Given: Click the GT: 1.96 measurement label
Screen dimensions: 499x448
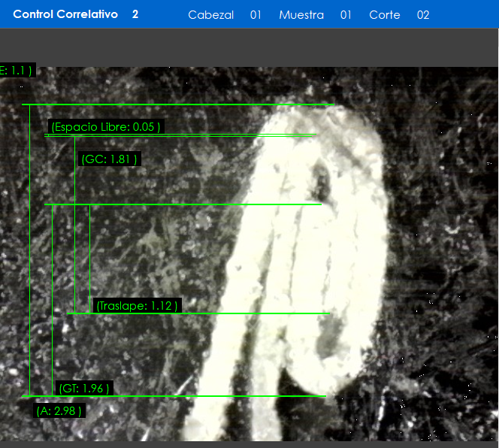Looking at the screenshot, I should tap(84, 389).
